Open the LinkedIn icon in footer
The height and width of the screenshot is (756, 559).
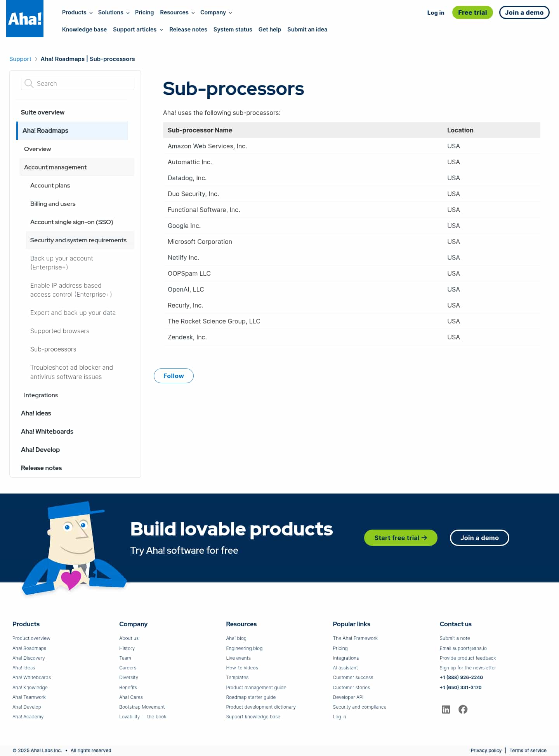(x=446, y=709)
